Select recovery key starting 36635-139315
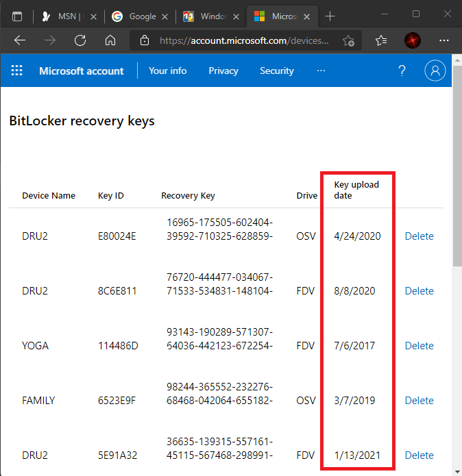 pyautogui.click(x=219, y=449)
